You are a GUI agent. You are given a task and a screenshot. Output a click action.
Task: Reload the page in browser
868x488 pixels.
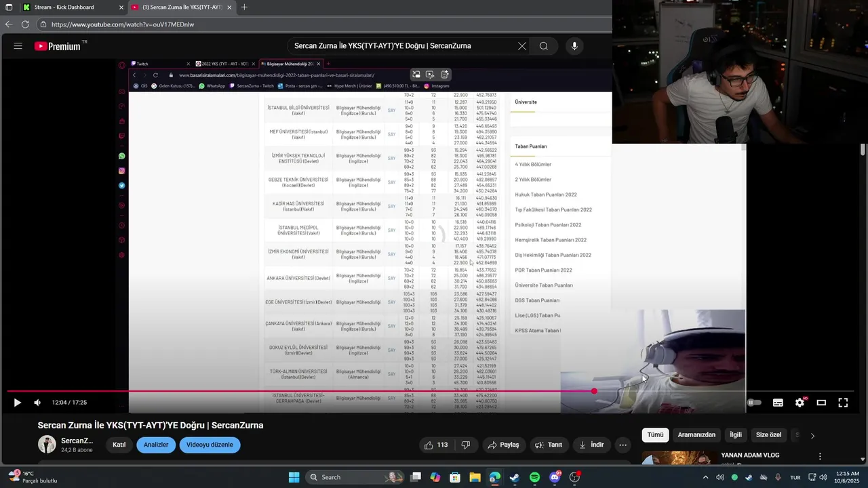click(x=25, y=24)
